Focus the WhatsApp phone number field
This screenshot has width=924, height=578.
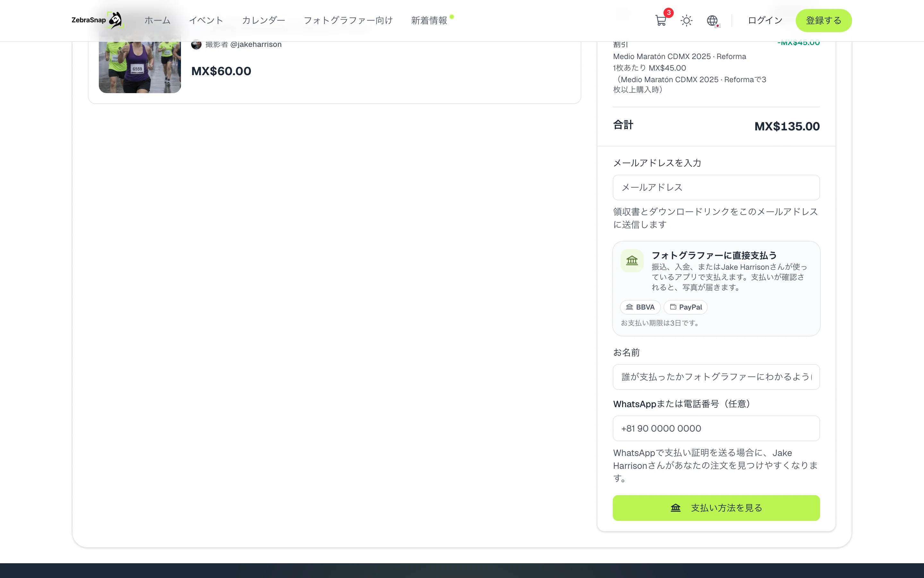coord(716,429)
